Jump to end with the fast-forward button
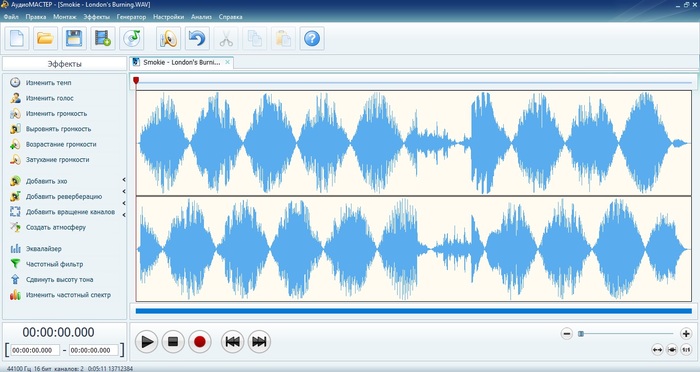 (x=259, y=342)
